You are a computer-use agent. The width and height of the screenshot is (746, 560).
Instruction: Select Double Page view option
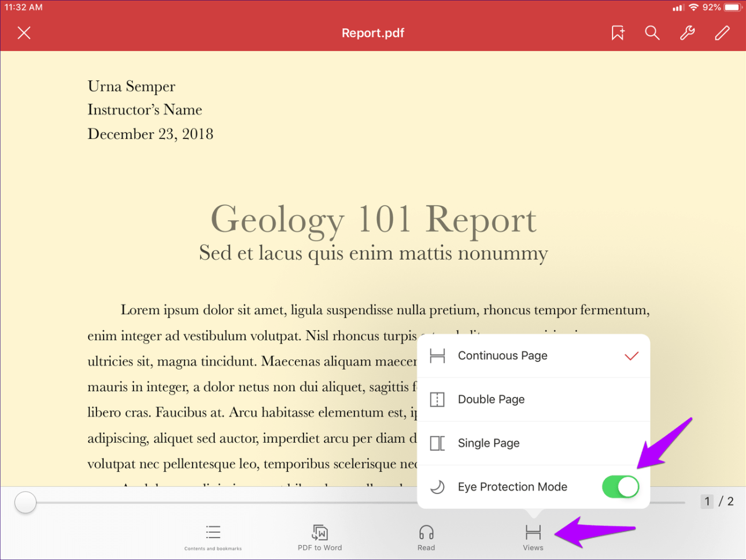pos(491,399)
